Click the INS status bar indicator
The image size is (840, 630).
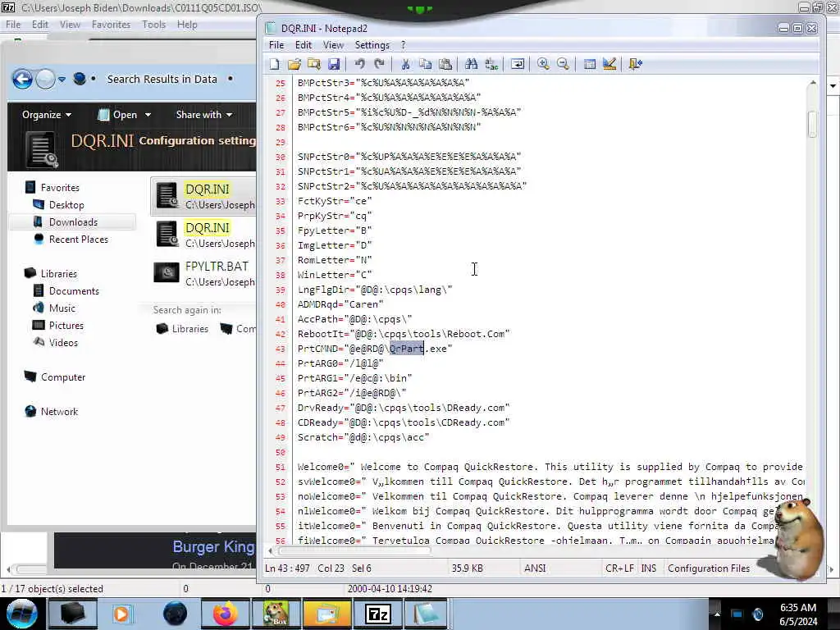pos(649,568)
